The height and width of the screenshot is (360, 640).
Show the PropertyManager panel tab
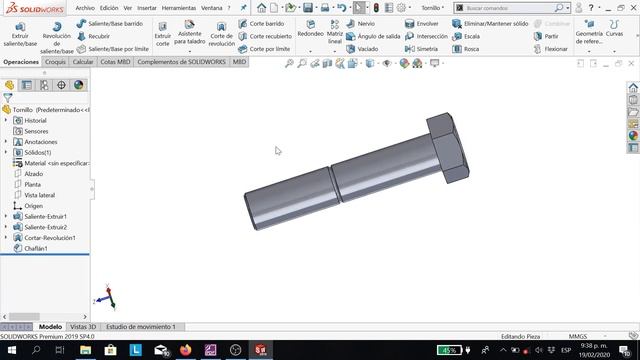click(27, 85)
